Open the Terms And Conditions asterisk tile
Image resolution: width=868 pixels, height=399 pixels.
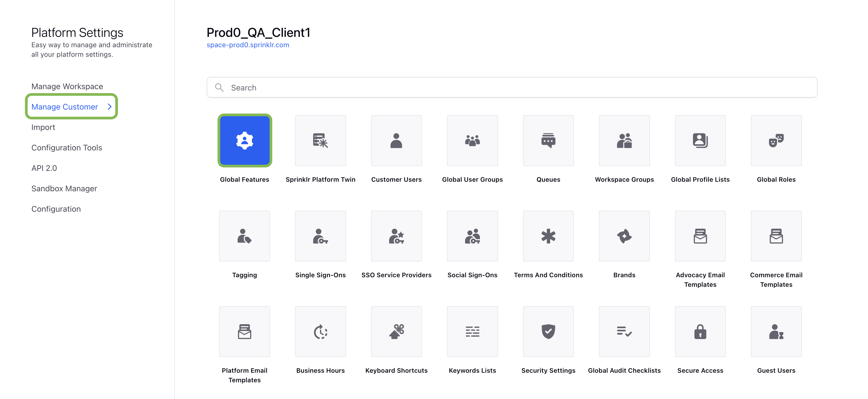548,236
